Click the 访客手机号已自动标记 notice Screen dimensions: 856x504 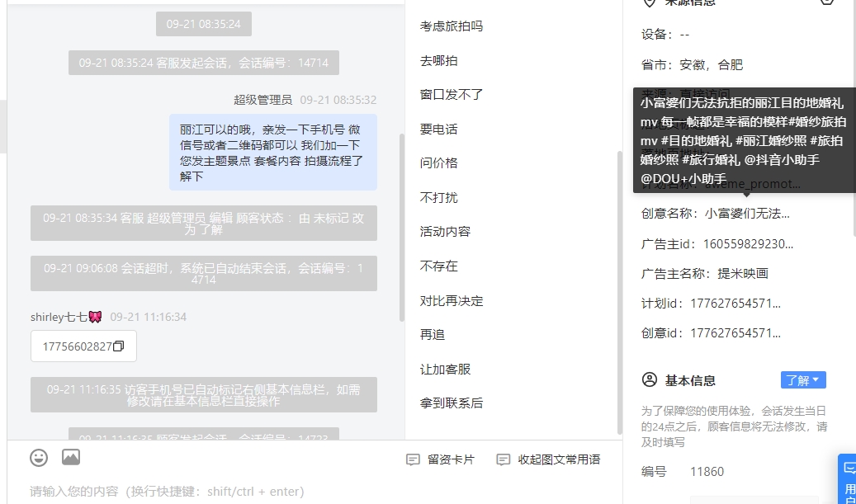(x=204, y=395)
